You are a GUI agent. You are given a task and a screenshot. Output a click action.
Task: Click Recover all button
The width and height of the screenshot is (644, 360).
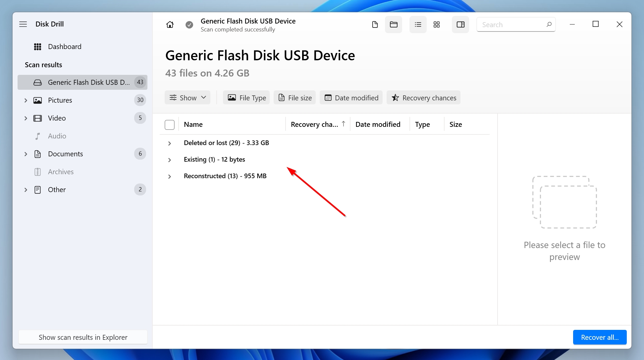point(600,337)
